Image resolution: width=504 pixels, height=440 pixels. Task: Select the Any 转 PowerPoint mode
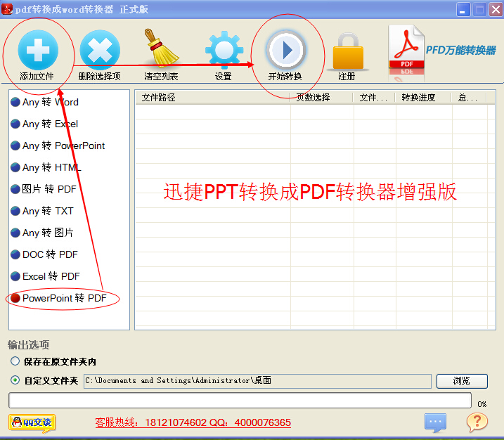tap(58, 145)
